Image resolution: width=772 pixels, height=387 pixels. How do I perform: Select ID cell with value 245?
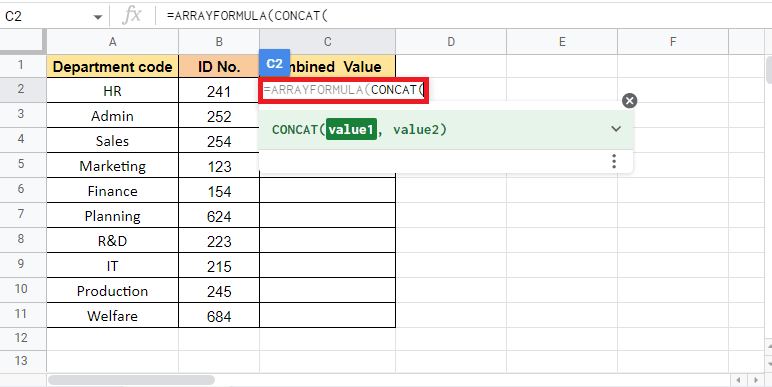[x=219, y=291]
